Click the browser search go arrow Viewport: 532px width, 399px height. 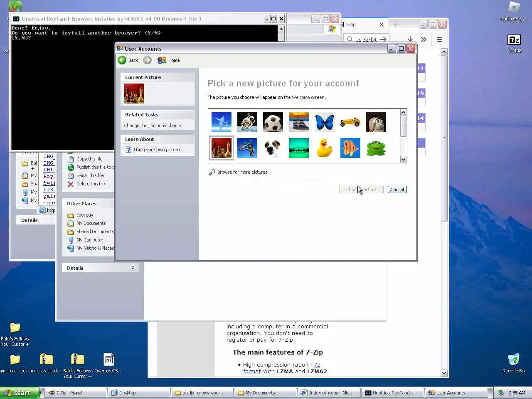[x=383, y=39]
